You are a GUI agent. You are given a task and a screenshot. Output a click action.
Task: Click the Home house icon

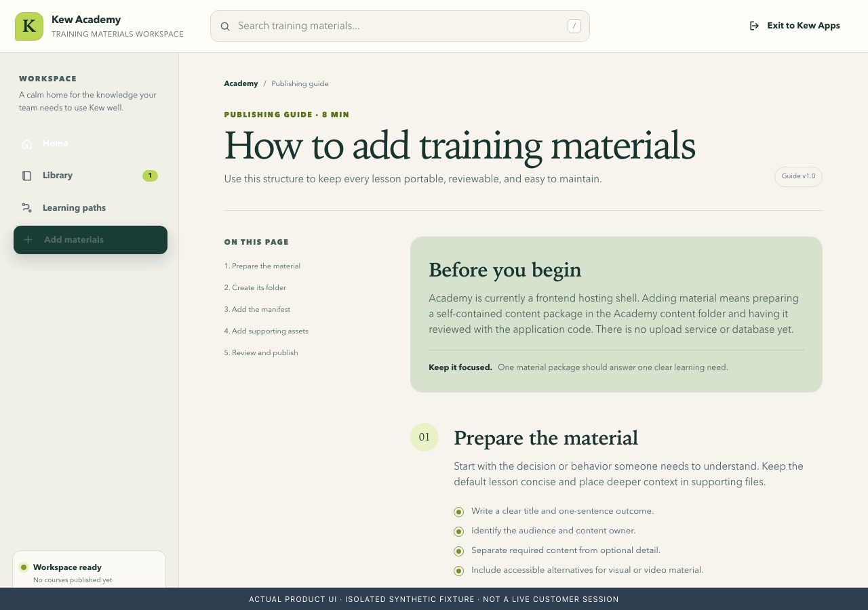coord(27,144)
